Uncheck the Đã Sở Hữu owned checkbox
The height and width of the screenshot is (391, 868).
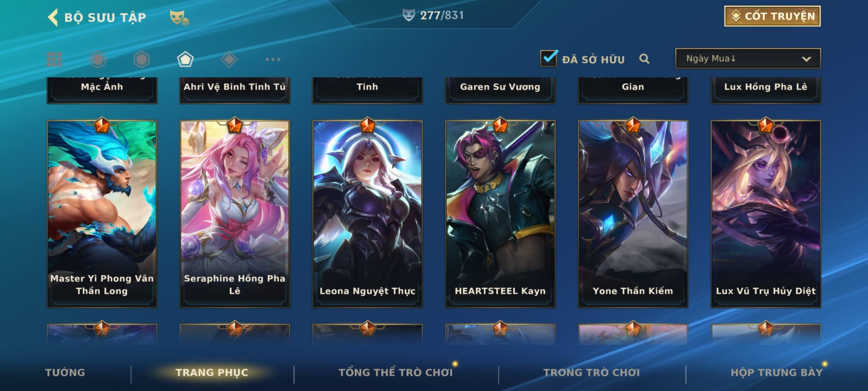click(x=549, y=58)
